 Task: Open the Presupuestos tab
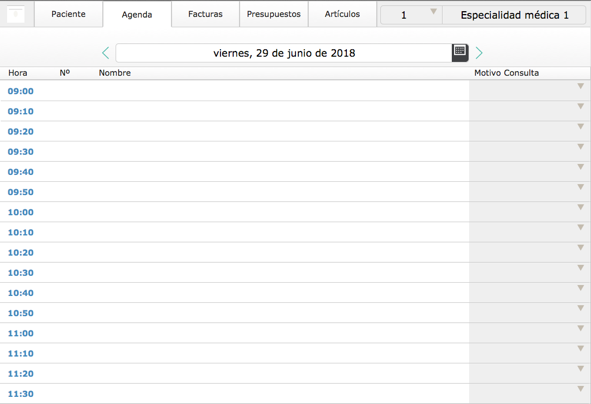coord(274,14)
